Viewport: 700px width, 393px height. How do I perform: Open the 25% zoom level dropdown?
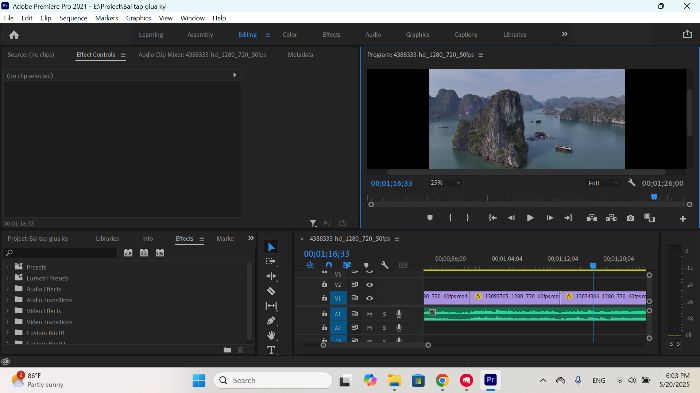(x=445, y=183)
